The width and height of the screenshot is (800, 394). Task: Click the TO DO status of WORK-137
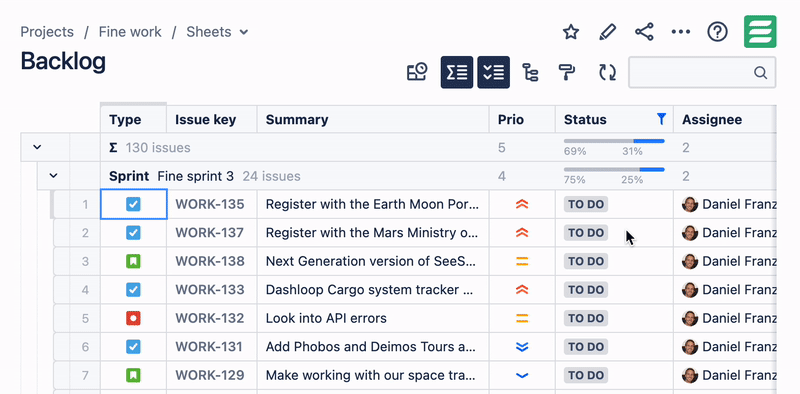coord(586,233)
